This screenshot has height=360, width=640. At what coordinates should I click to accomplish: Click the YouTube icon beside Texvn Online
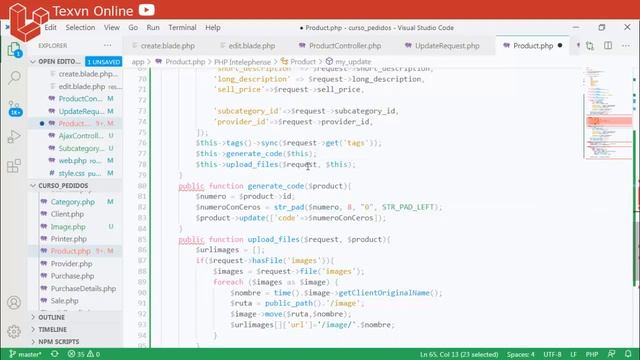147,9
